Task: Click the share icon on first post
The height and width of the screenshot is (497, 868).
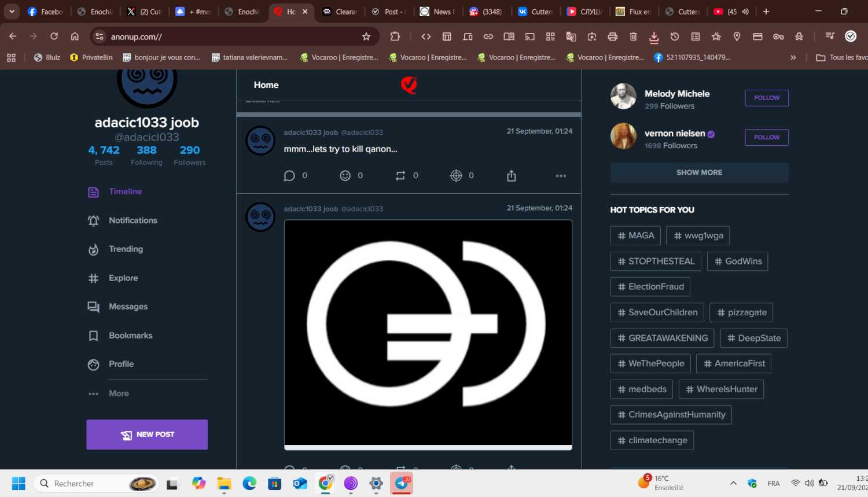Action: click(512, 176)
